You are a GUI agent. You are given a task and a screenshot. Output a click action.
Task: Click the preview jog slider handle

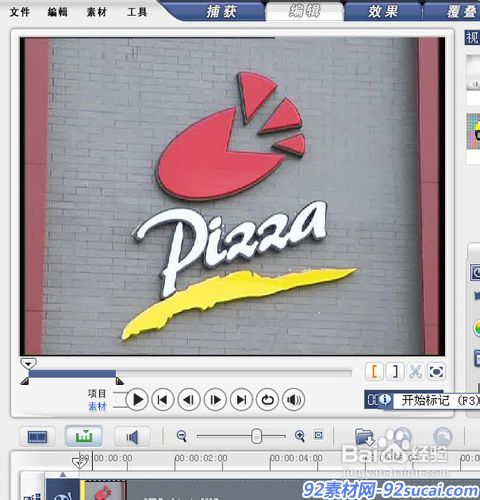tap(28, 363)
